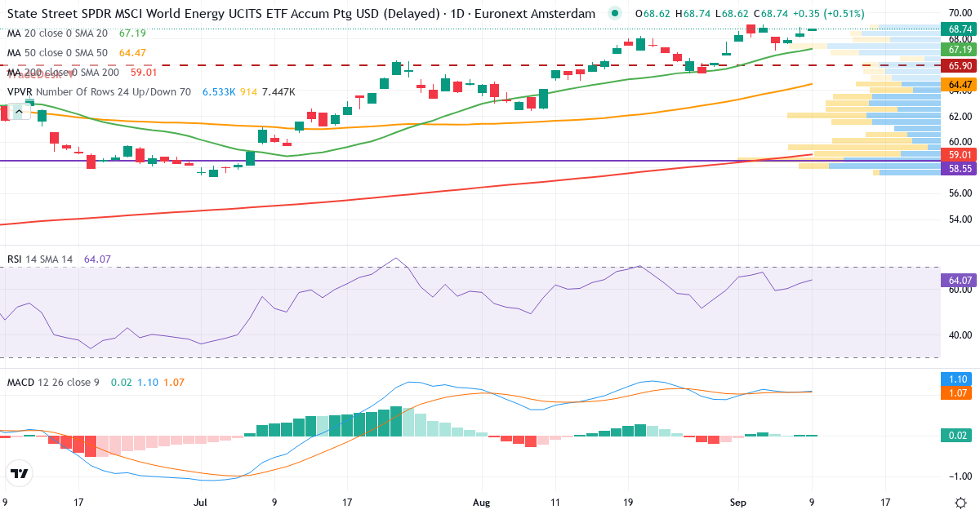
Task: Click the TradingView logo icon
Action: click(x=20, y=473)
